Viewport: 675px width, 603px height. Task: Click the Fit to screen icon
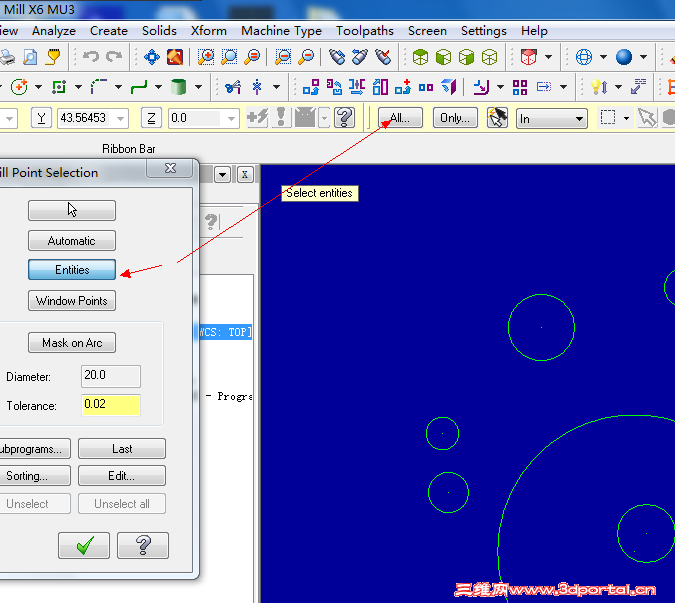pyautogui.click(x=152, y=57)
